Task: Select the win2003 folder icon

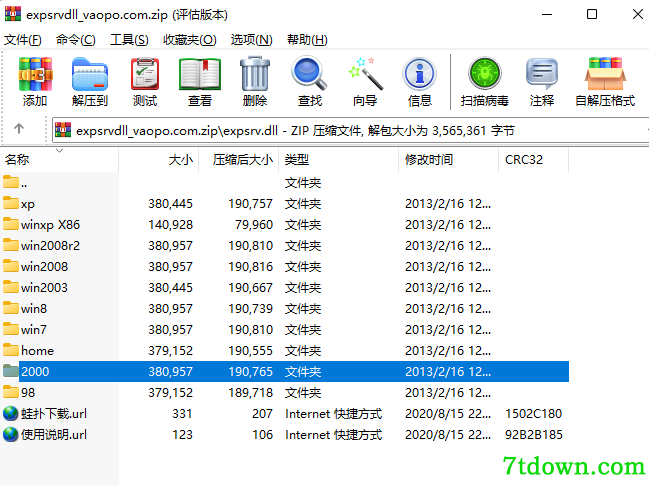Action: [11, 287]
